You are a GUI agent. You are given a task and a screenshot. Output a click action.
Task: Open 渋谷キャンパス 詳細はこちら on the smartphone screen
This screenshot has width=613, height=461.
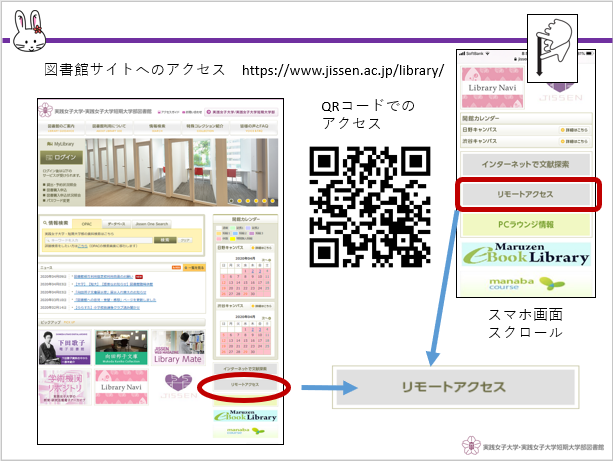(575, 141)
